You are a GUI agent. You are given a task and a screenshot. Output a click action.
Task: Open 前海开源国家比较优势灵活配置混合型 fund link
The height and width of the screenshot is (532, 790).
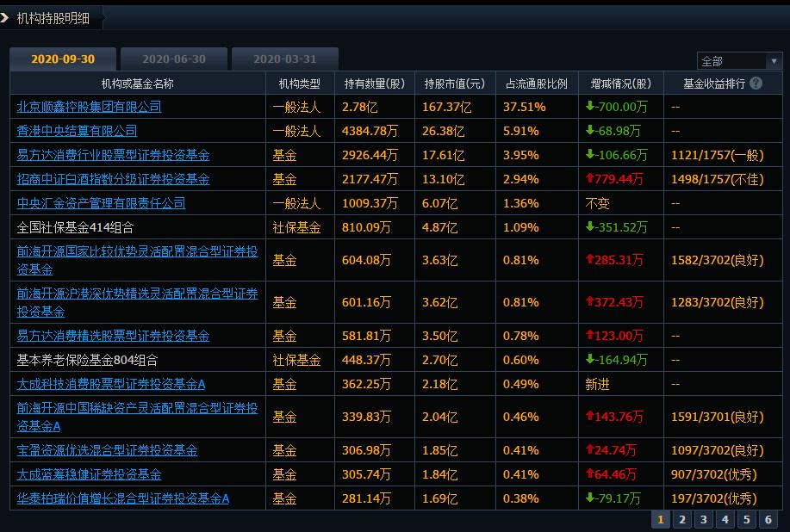(137, 260)
